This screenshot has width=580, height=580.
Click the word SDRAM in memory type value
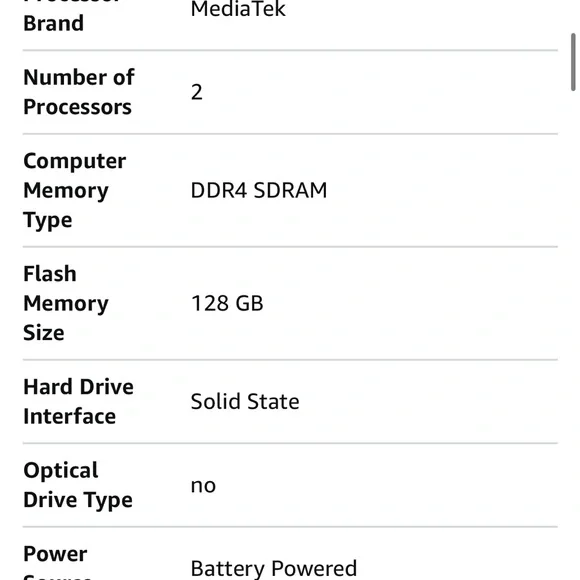(290, 190)
